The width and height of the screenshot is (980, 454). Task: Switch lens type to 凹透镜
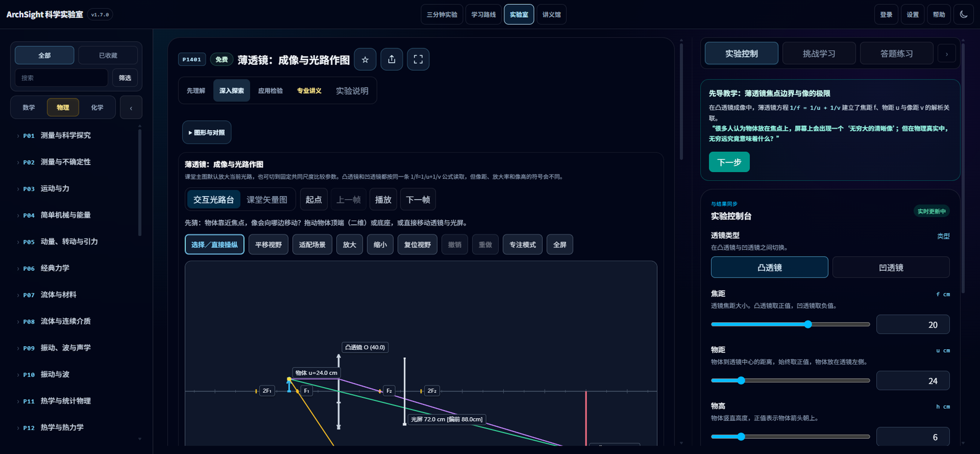coord(891,268)
